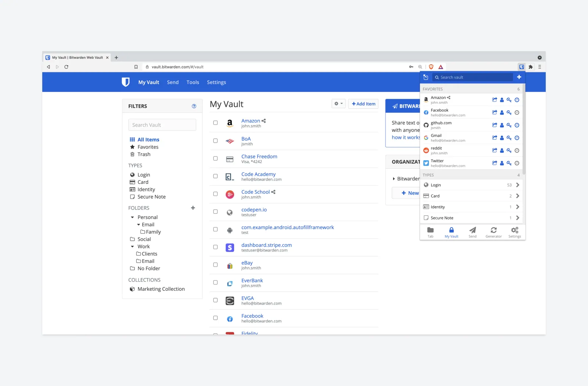Tick the checkbox for Code Academy

tap(215, 176)
